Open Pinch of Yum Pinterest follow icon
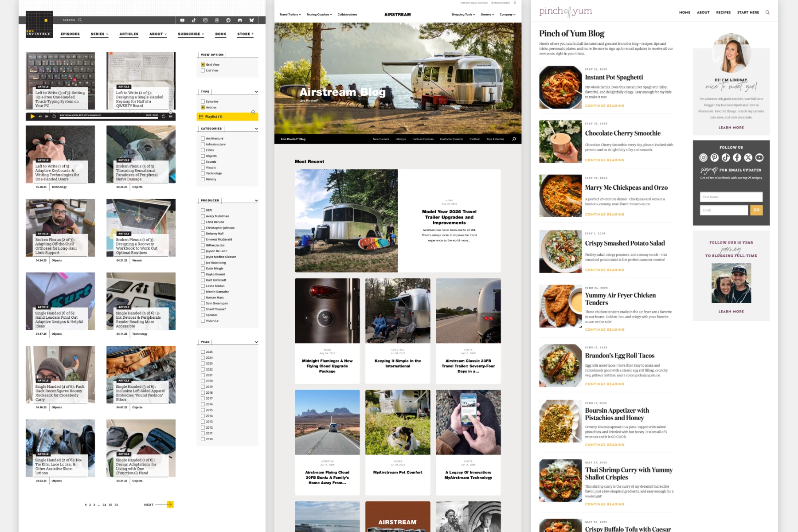 coord(714,157)
